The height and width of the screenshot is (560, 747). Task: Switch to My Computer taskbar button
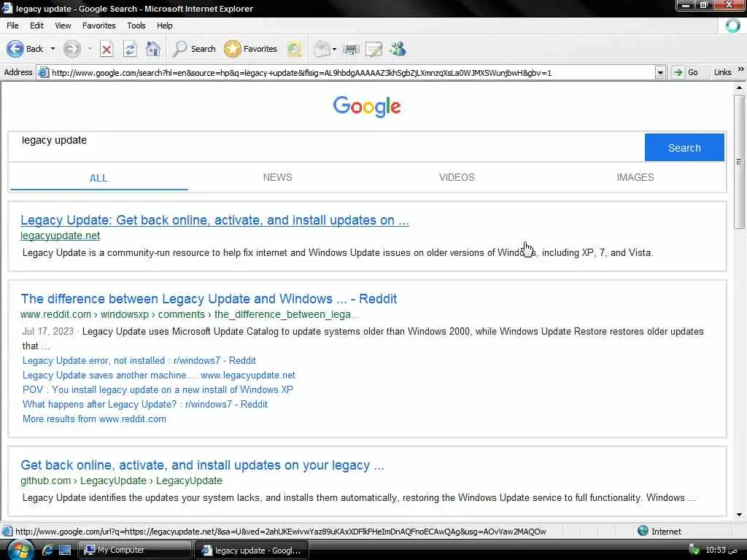pyautogui.click(x=135, y=550)
